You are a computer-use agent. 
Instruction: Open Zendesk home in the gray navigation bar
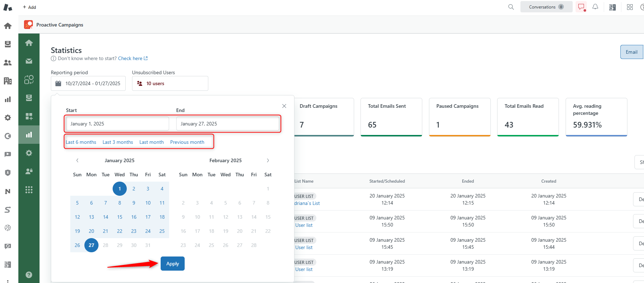(8, 26)
